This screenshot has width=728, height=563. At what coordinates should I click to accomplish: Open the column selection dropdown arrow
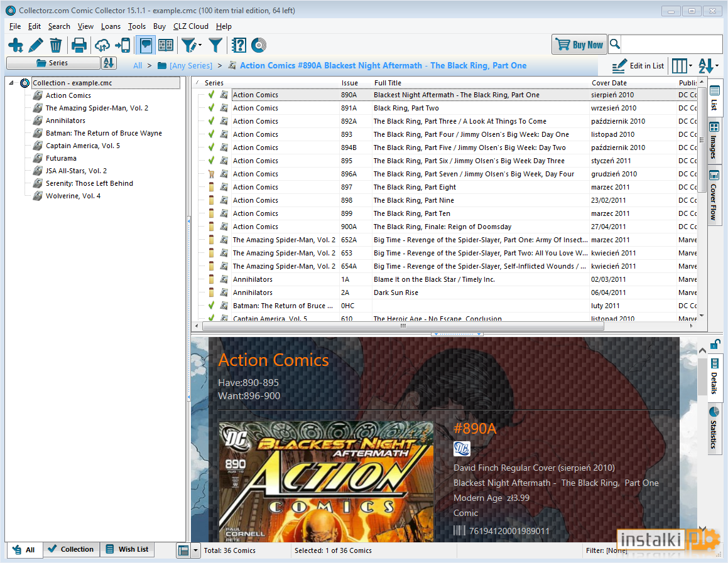(690, 66)
